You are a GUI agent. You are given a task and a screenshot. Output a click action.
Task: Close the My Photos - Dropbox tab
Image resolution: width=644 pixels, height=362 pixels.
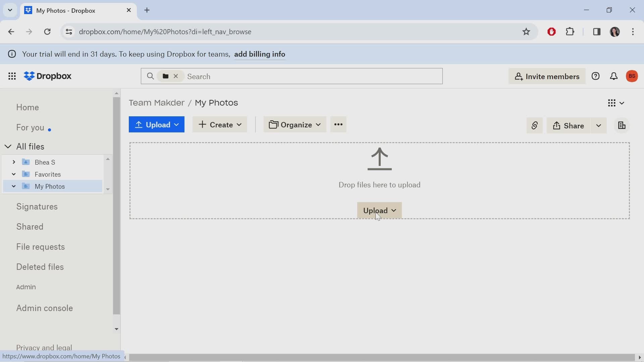click(x=129, y=10)
